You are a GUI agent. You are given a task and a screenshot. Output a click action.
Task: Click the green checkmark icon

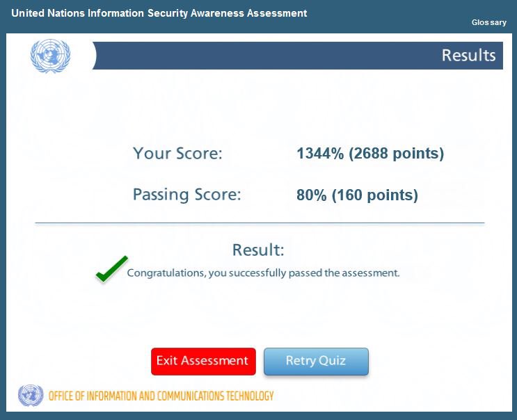(112, 269)
